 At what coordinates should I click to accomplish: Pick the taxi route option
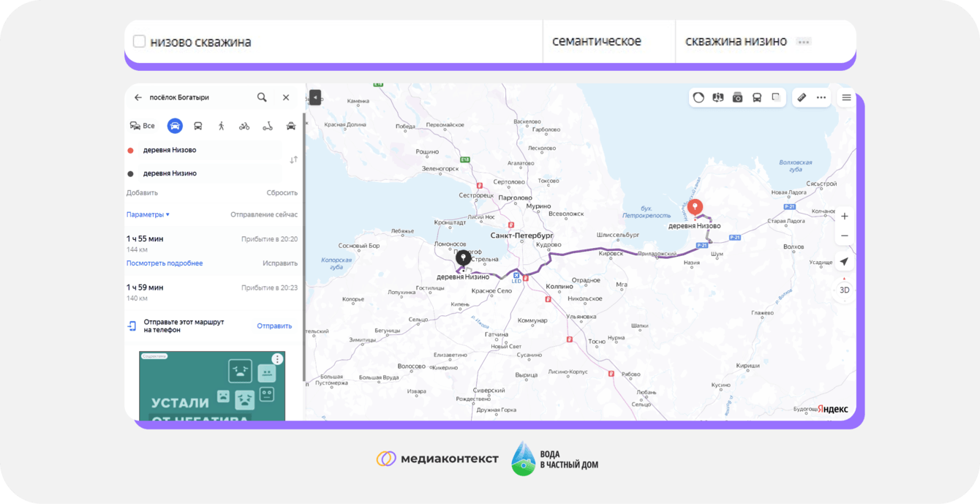point(291,126)
